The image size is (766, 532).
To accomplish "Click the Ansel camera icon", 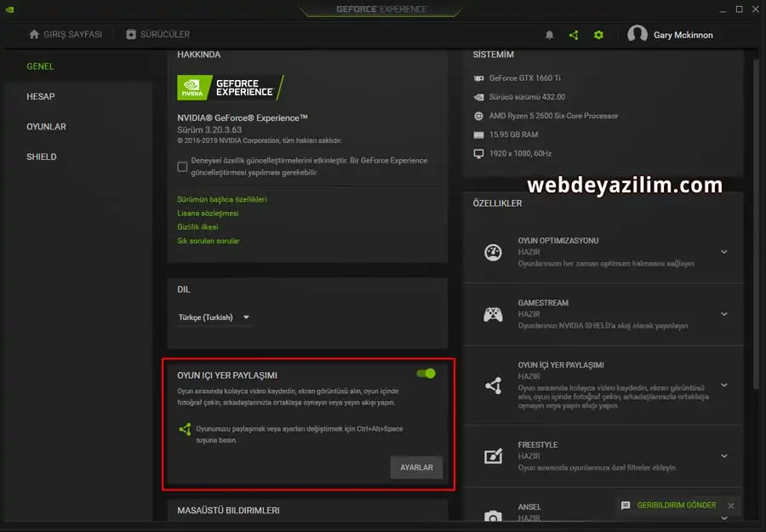I will click(493, 517).
